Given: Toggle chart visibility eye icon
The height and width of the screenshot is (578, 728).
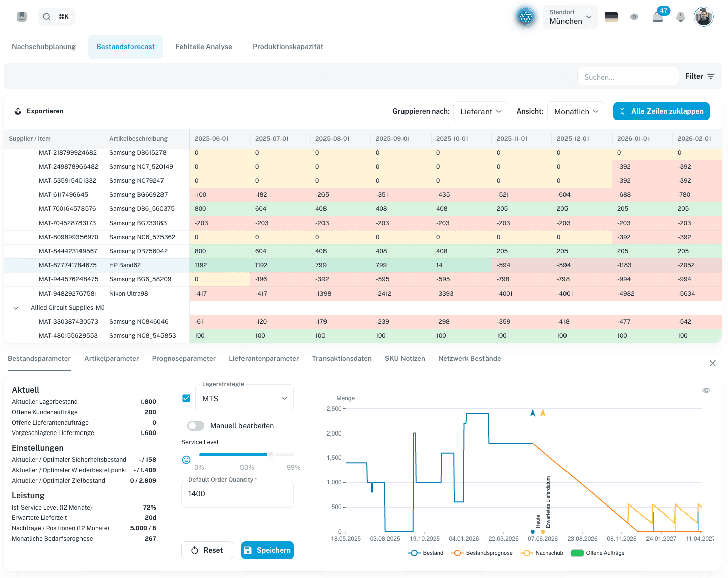Looking at the screenshot, I should (x=706, y=390).
